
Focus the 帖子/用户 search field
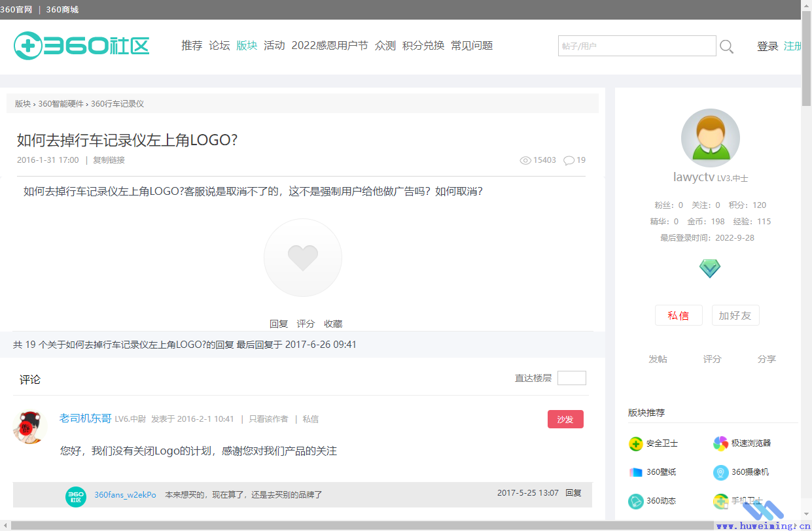(637, 46)
